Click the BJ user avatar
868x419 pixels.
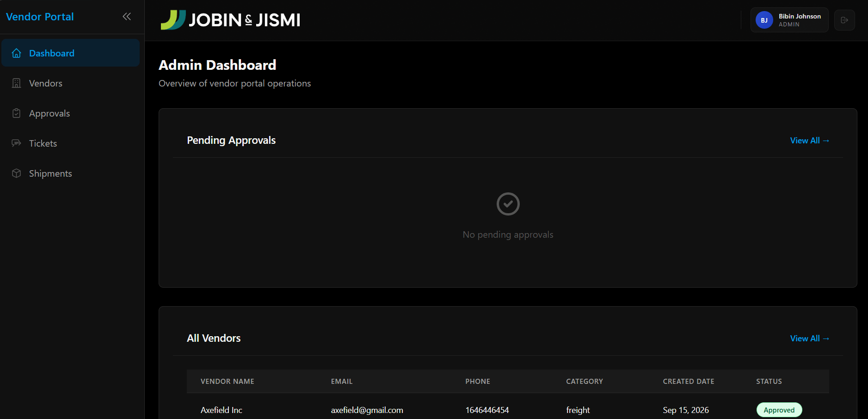tap(764, 20)
